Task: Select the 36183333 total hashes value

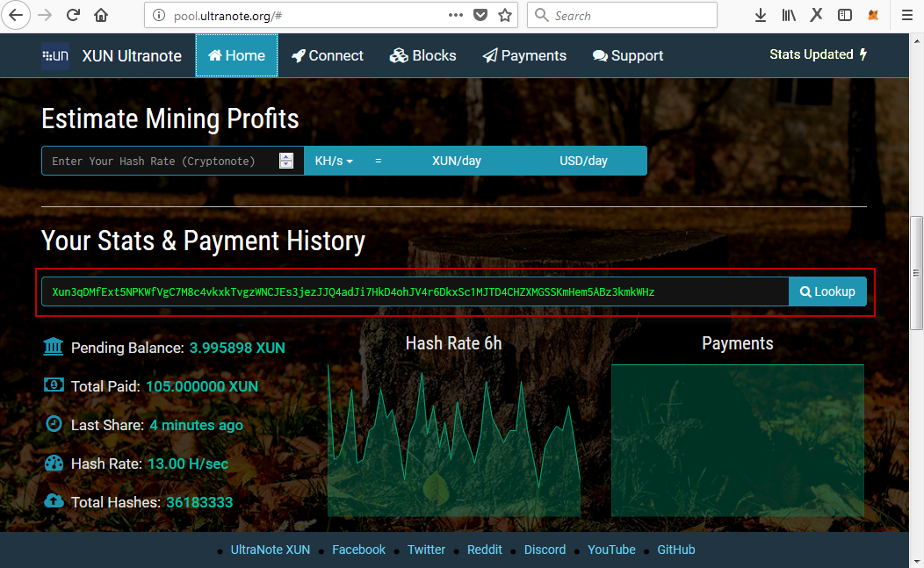Action: tap(199, 503)
